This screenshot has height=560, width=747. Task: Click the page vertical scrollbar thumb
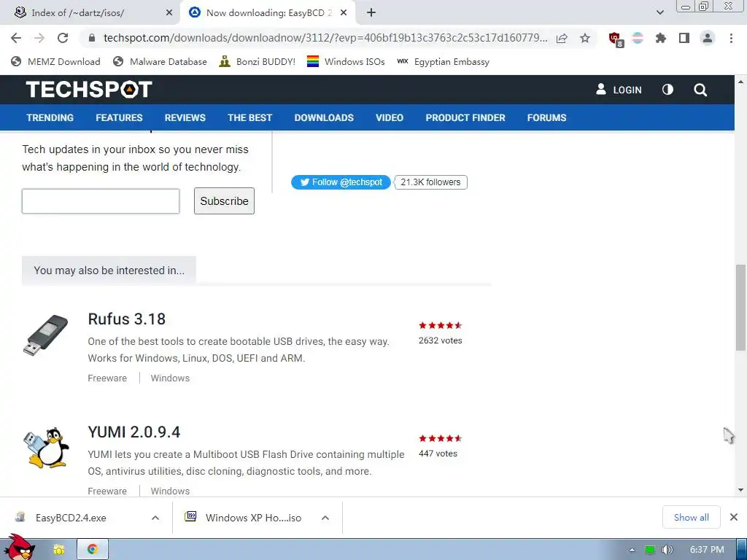tap(740, 308)
